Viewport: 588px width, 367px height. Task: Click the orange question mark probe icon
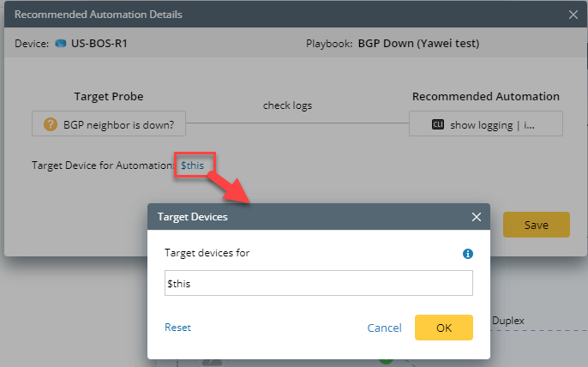point(51,124)
